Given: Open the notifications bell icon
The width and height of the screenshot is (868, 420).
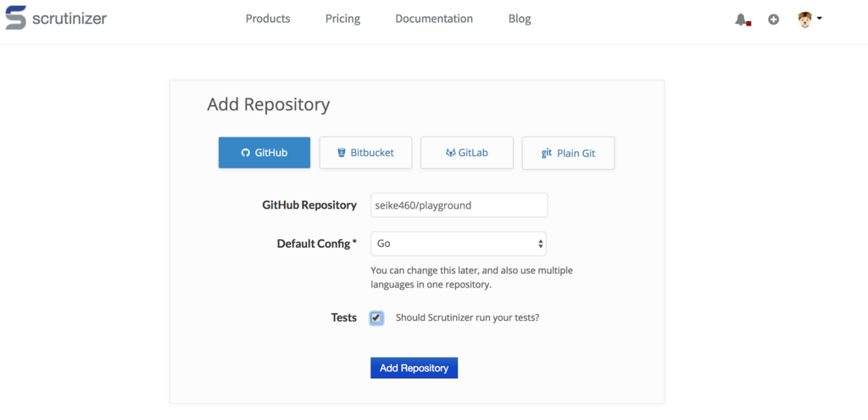Looking at the screenshot, I should [x=743, y=20].
